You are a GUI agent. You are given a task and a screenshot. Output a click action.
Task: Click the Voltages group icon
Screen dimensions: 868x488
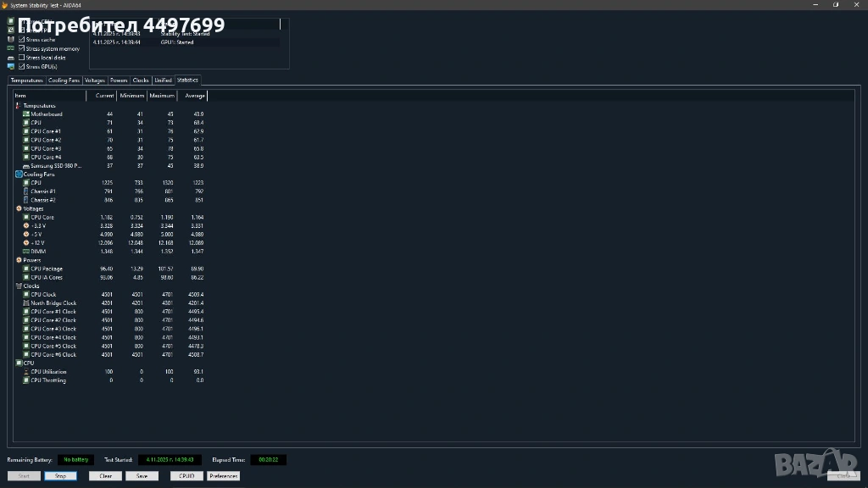[19, 208]
